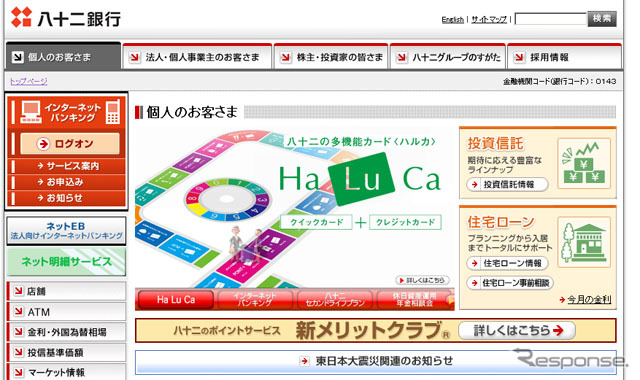
Task: Click the arrow icon beside 金利・外国為替相場
Action: [x=18, y=332]
